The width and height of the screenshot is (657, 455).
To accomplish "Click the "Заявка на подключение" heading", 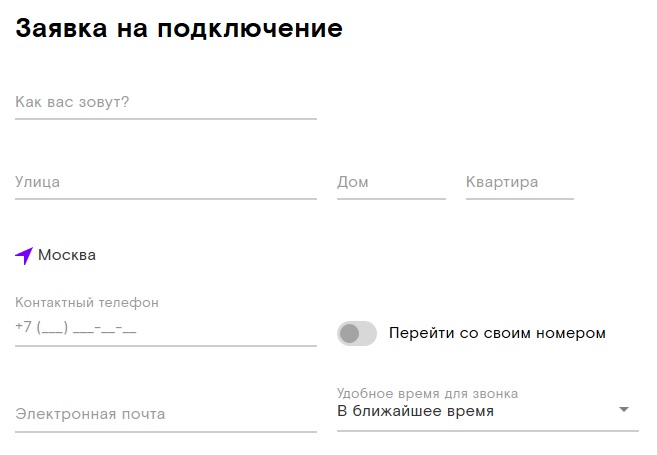I will [179, 28].
